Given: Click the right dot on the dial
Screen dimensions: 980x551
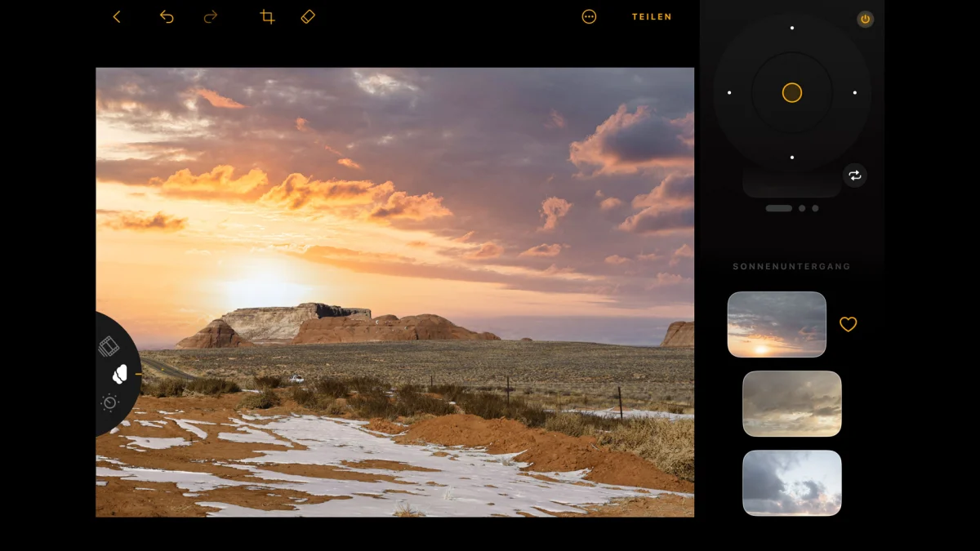Looking at the screenshot, I should tap(855, 92).
